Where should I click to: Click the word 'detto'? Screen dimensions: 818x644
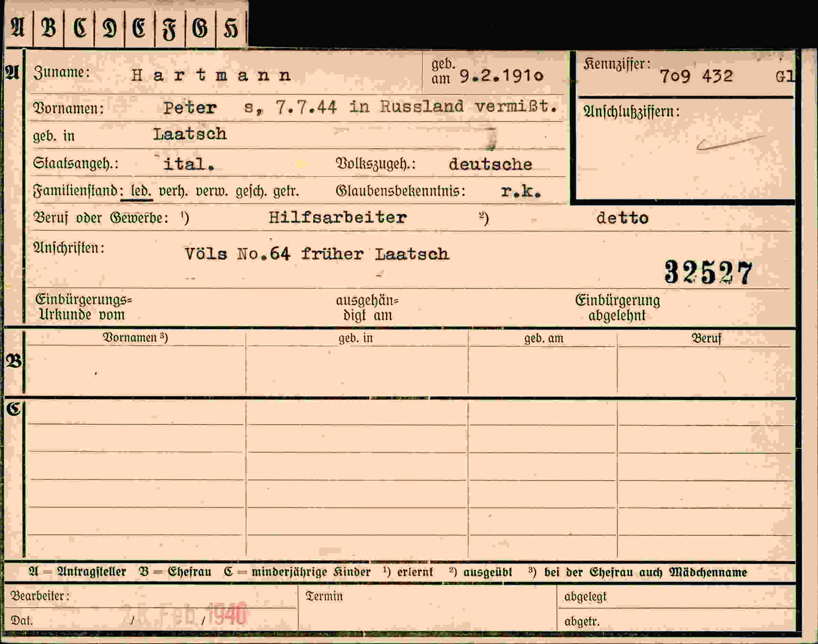point(622,218)
